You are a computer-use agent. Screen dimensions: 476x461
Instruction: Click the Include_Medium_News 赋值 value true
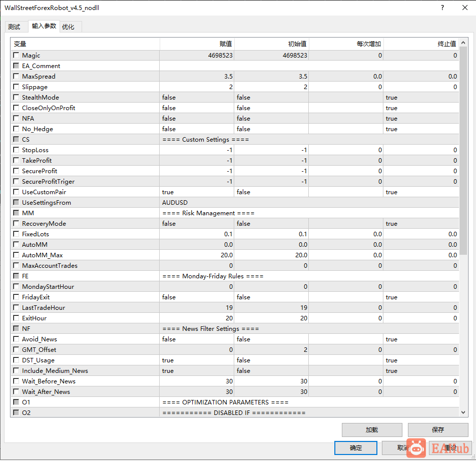(x=168, y=370)
